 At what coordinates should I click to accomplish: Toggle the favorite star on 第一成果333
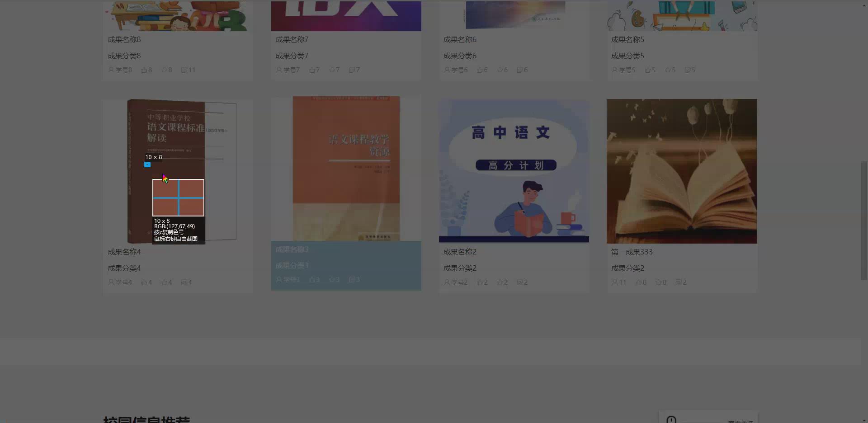659,282
